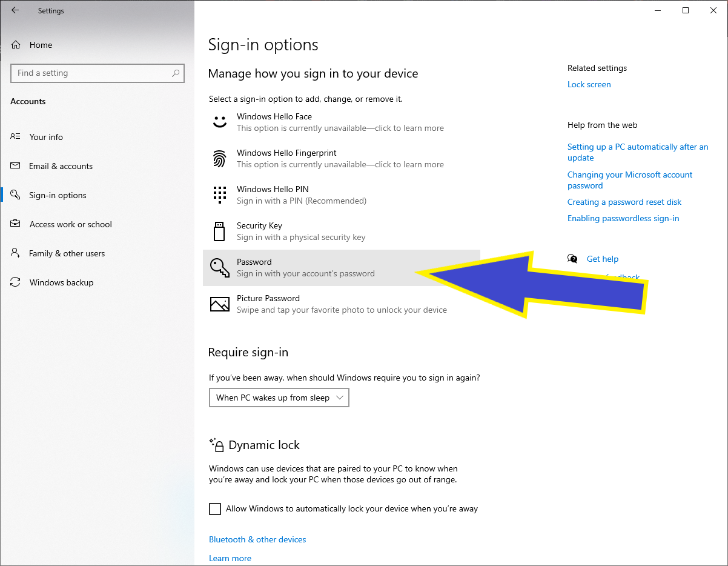Click the Windows Hello PIN keypad icon
The height and width of the screenshot is (566, 728).
pyautogui.click(x=219, y=195)
